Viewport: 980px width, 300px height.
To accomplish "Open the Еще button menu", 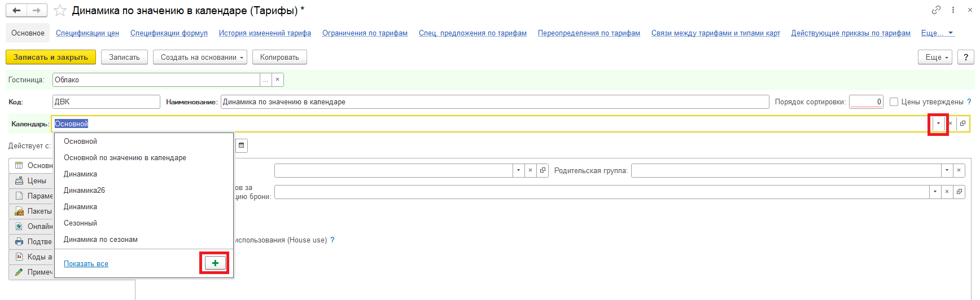I will point(935,57).
